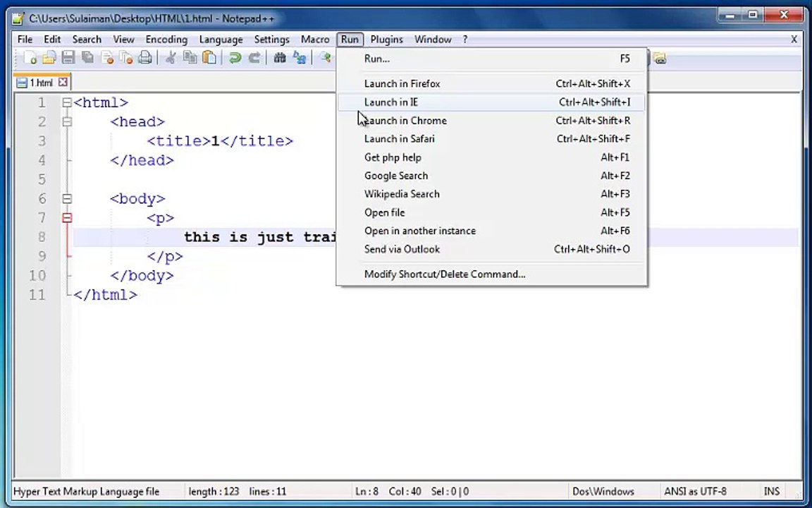
Task: Open the Window menu
Action: pos(433,40)
